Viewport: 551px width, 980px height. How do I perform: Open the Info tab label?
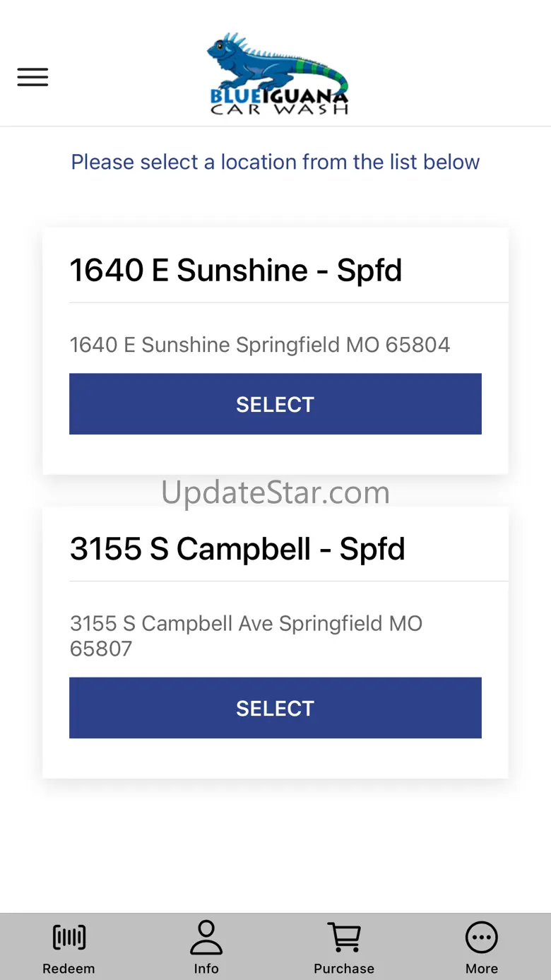click(206, 969)
